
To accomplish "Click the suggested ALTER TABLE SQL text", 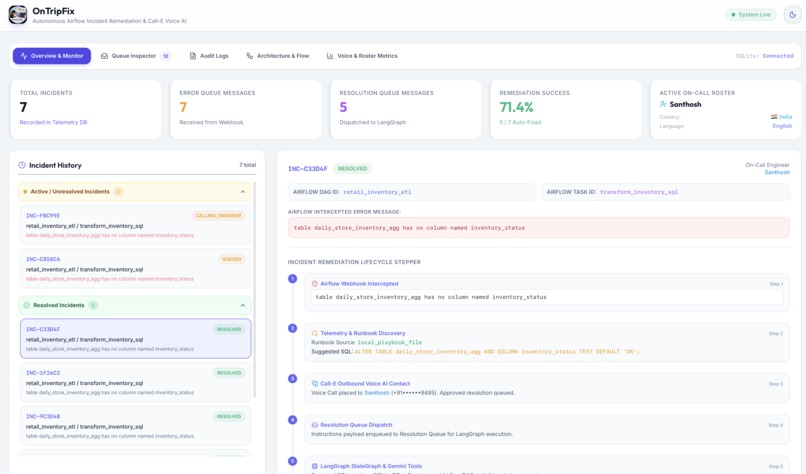I will tap(497, 352).
